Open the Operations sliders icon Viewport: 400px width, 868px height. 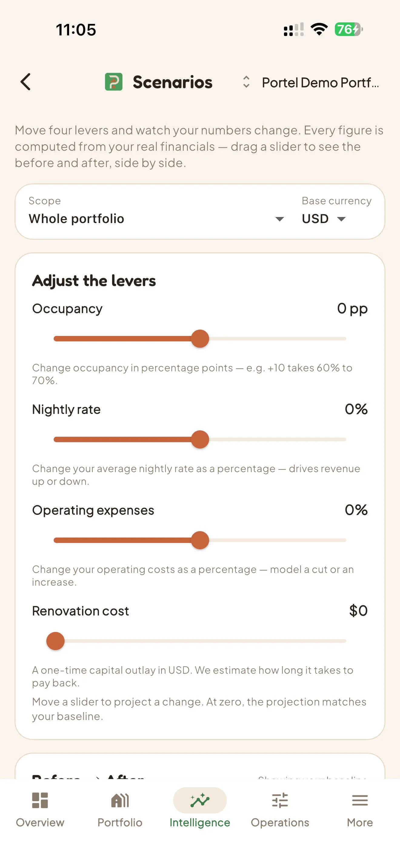coord(280,800)
